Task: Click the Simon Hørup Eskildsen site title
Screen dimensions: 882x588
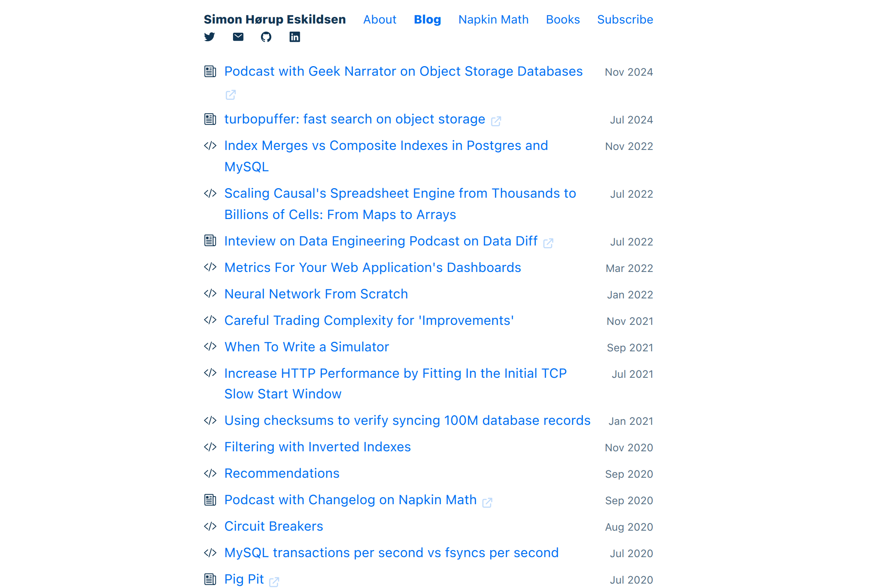Action: tap(275, 19)
